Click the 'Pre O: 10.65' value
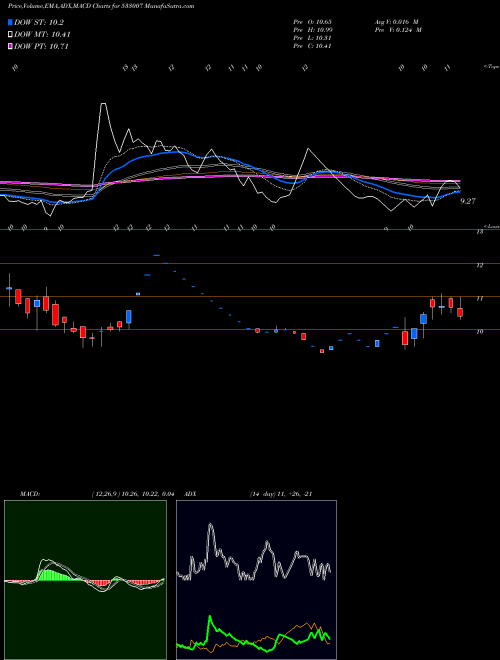This screenshot has width=500, height=660. tap(312, 22)
